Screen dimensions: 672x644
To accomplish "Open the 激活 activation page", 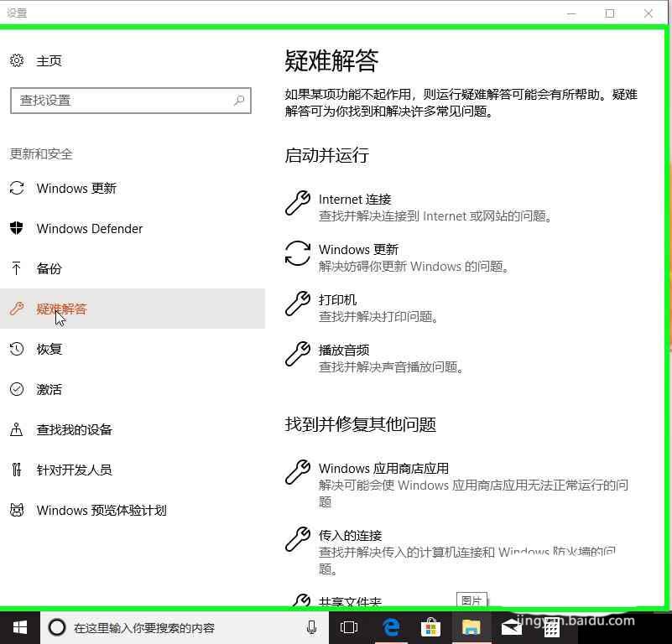I will click(49, 389).
